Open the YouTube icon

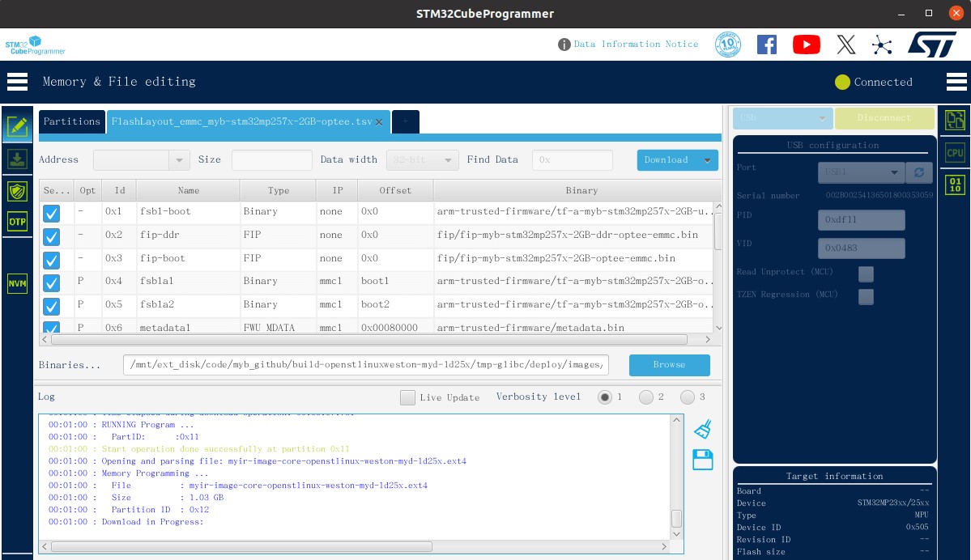coord(807,45)
